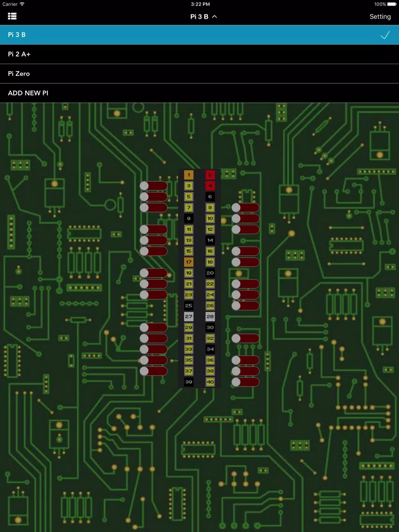
Task: Click the yellow pin 40 square
Action: (x=210, y=382)
